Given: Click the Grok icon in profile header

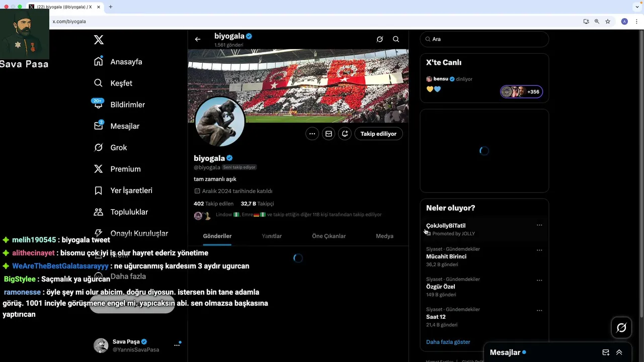Looking at the screenshot, I should point(380,39).
